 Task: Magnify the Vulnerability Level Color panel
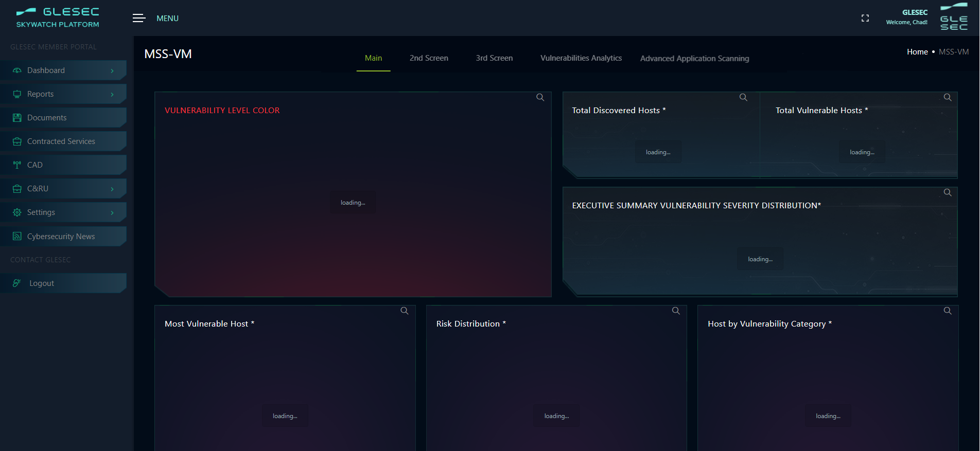(x=540, y=97)
